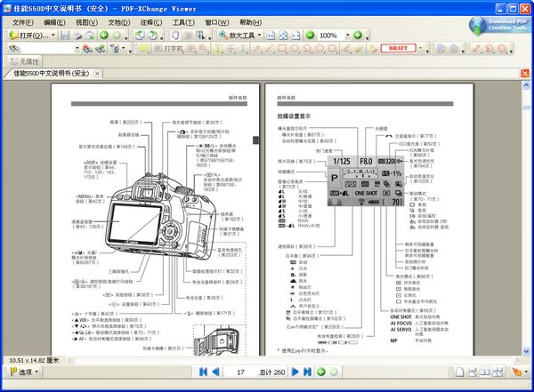Select the Polygon drawing tool
Image resolution: width=534 pixels, height=392 pixels.
(320, 49)
